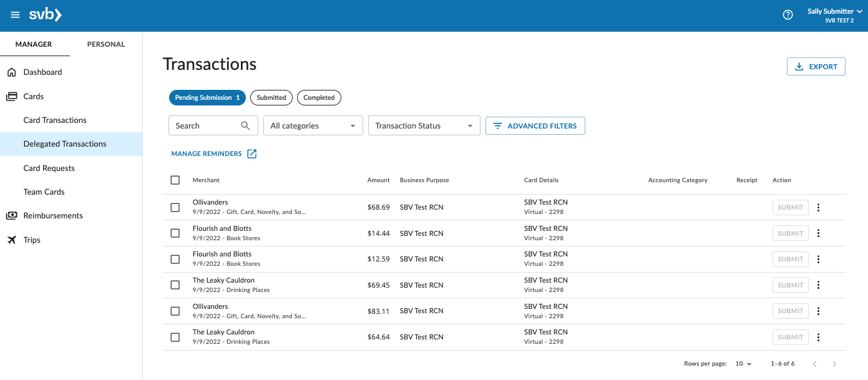The image size is (868, 380).
Task: Open more options for Ollivanders $83.11 row
Action: pyautogui.click(x=819, y=311)
